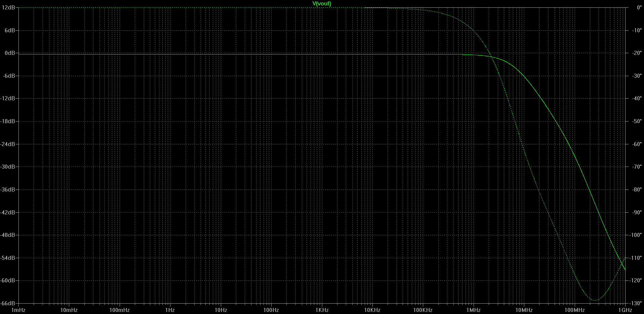The width and height of the screenshot is (644, 314).
Task: Click the 1GHz frequency axis label
Action: point(625,310)
